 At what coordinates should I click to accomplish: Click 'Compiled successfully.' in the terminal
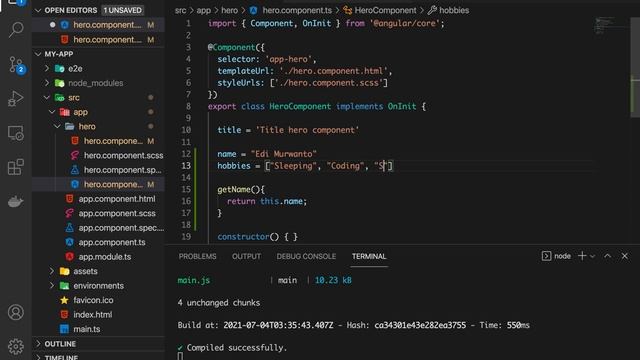pos(237,348)
